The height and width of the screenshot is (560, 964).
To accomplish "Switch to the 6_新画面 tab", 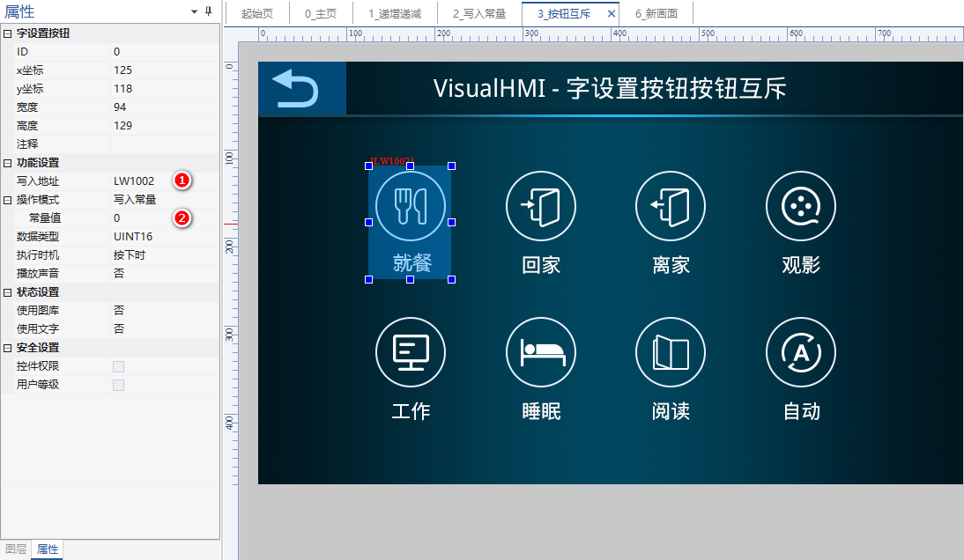I will point(656,13).
